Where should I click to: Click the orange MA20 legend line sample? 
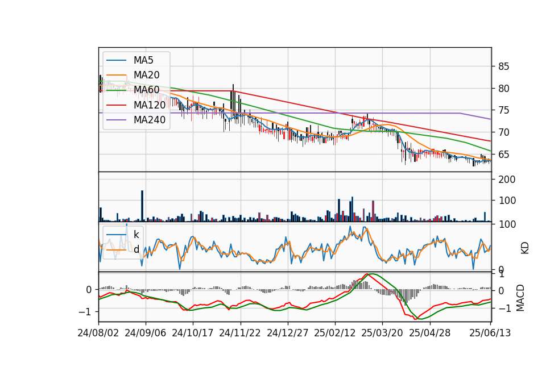point(116,75)
